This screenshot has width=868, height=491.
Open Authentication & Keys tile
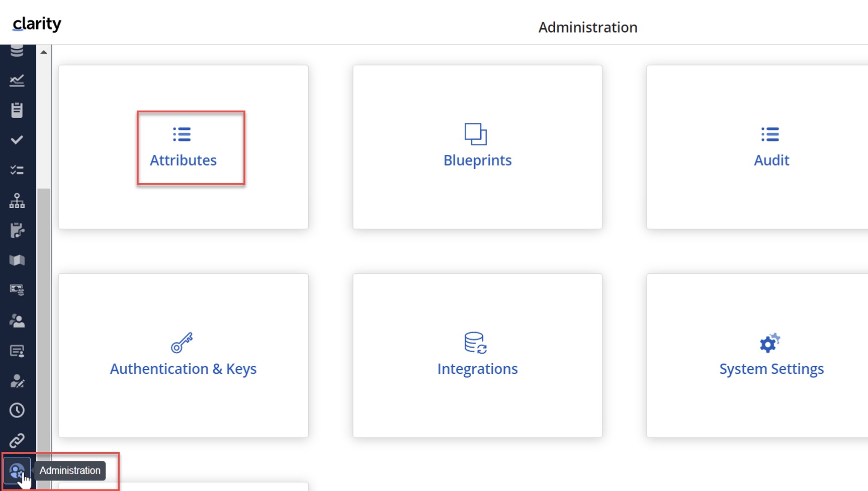[183, 356]
